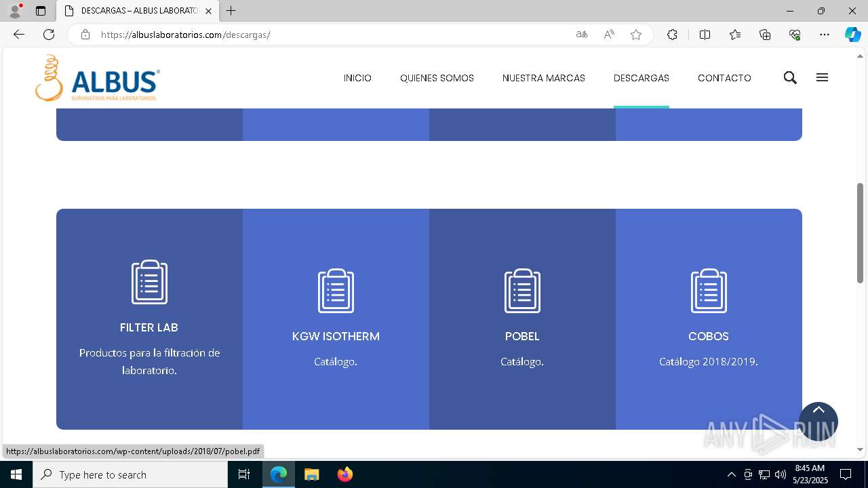Image resolution: width=868 pixels, height=488 pixels.
Task: Refresh the page with the reload icon
Action: point(49,35)
